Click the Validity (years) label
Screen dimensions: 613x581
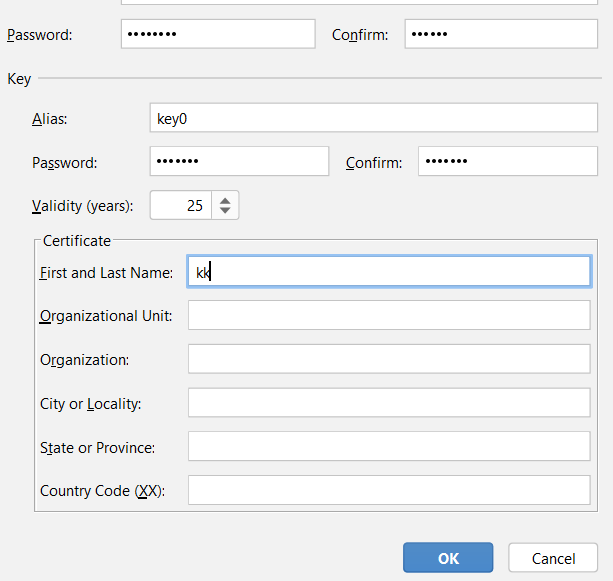[82, 206]
